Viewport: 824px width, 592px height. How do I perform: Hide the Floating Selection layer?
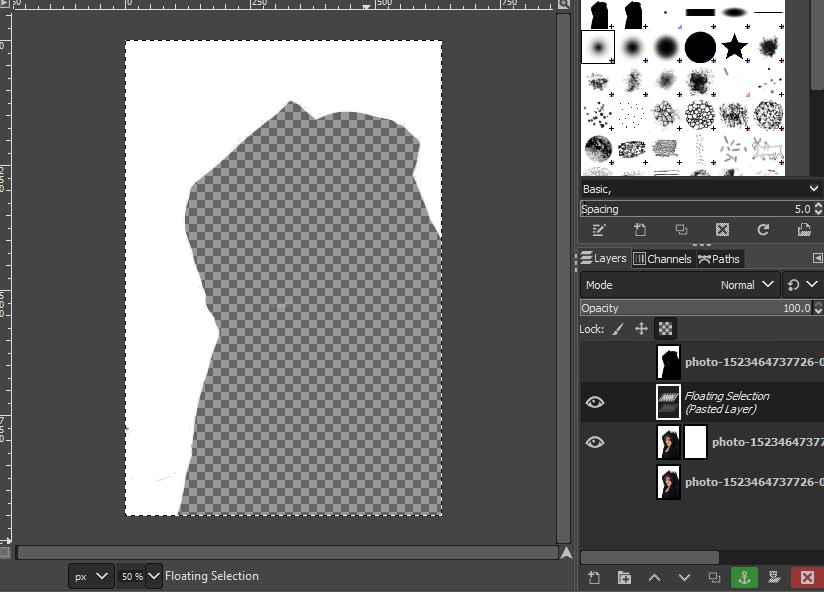tap(595, 401)
